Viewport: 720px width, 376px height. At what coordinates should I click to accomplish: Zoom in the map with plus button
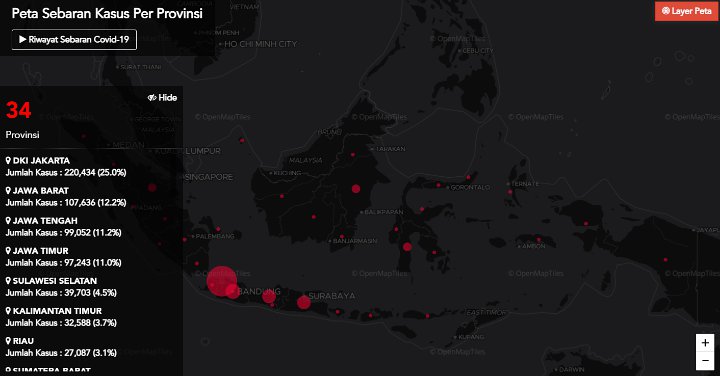(x=705, y=342)
